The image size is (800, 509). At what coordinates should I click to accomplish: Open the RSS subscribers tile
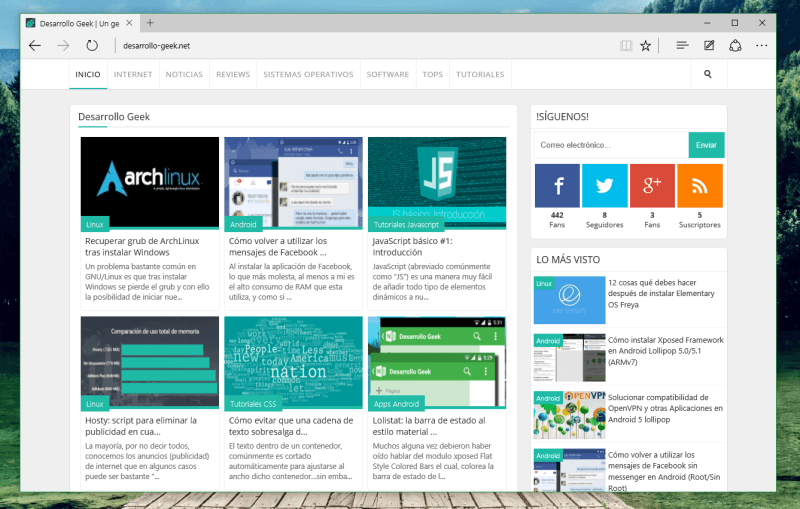(699, 186)
